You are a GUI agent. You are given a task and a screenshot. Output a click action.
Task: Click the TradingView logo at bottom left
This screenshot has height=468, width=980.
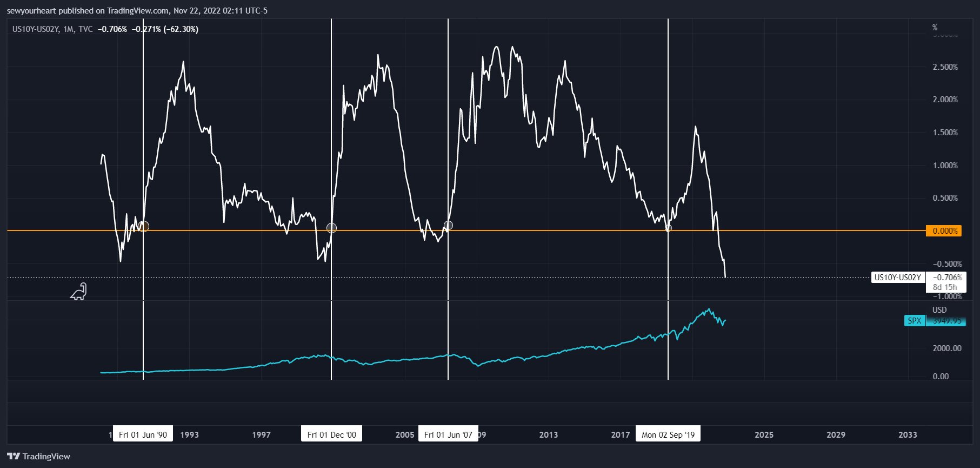point(38,457)
